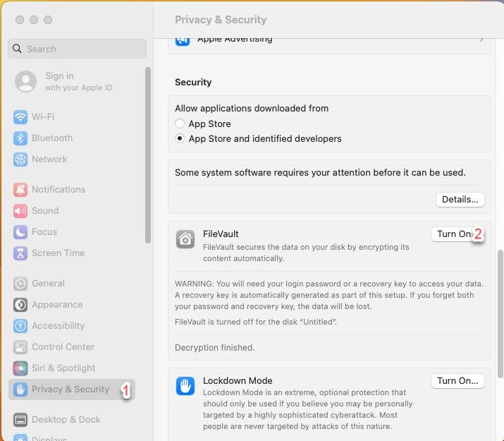504x441 pixels.
Task: Click the Sound speaker icon
Action: tap(20, 211)
